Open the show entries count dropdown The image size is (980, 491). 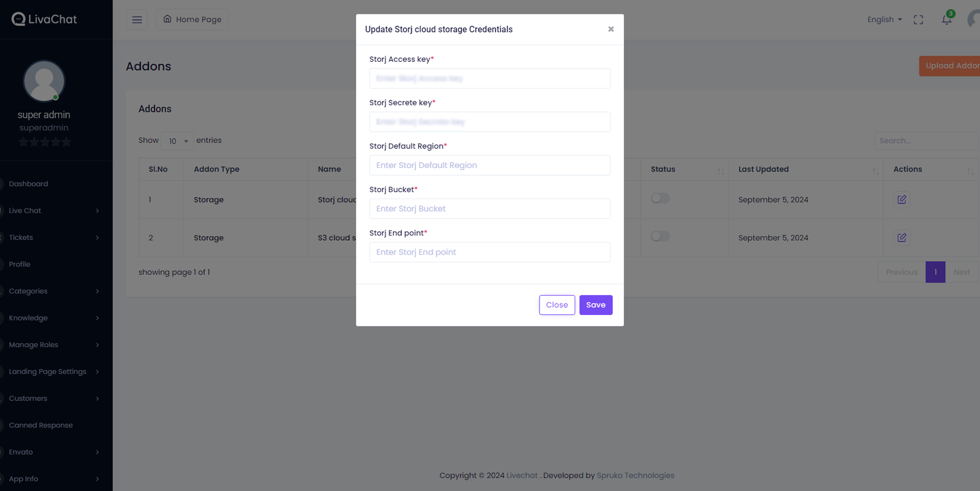coord(177,141)
